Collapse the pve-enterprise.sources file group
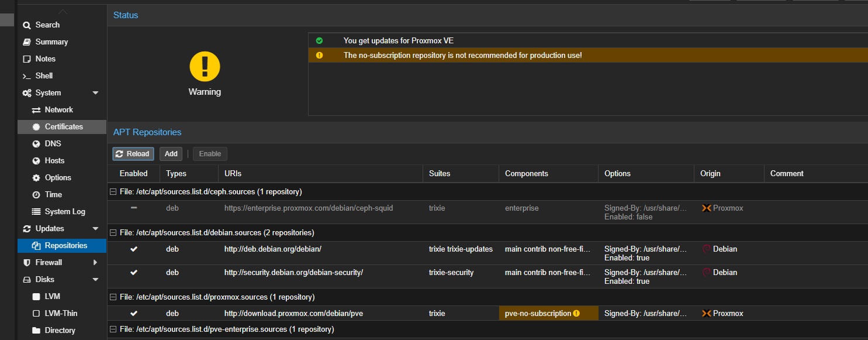 (113, 330)
